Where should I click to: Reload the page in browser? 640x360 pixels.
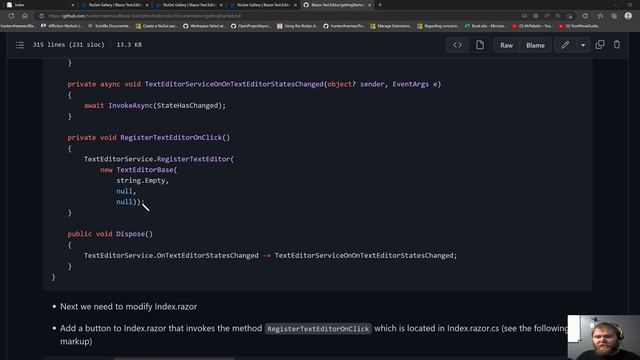[11, 16]
